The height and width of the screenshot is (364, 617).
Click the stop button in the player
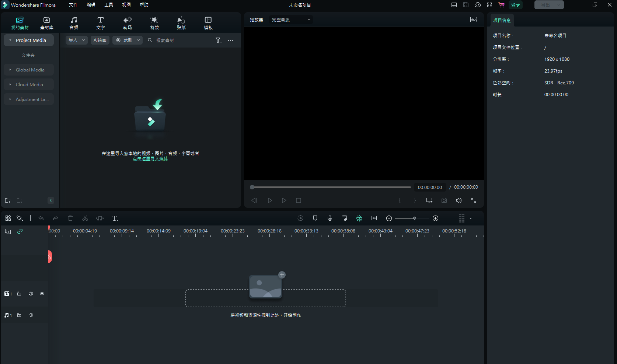[299, 200]
